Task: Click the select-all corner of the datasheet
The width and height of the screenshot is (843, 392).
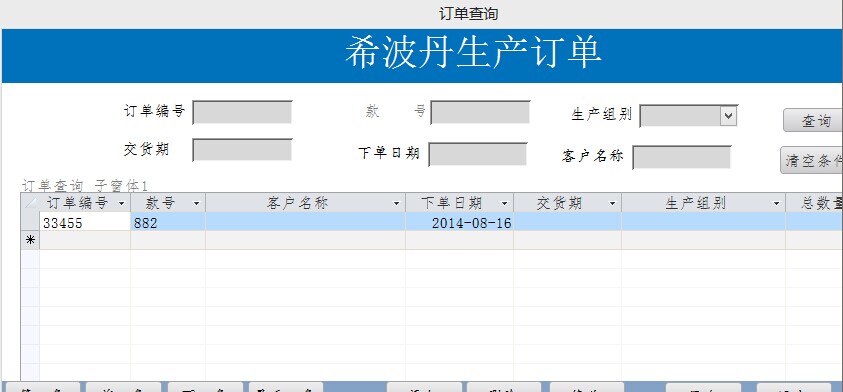Action: coord(30,203)
